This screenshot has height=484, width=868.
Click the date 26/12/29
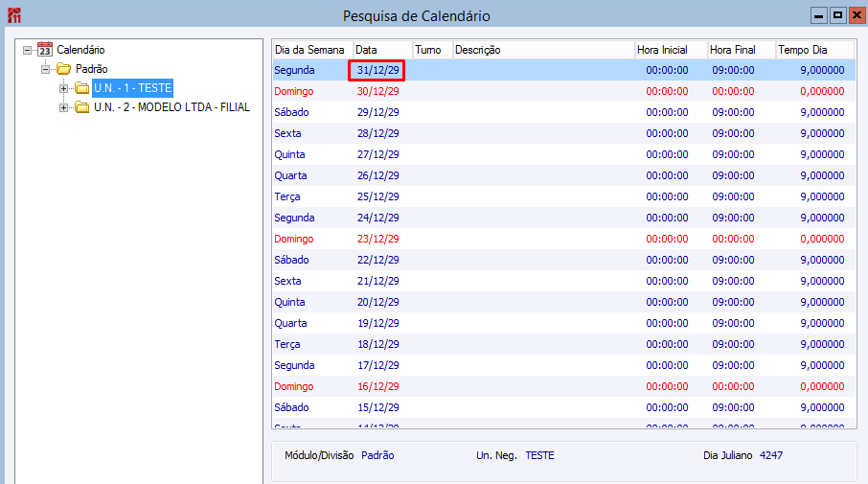tap(377, 175)
